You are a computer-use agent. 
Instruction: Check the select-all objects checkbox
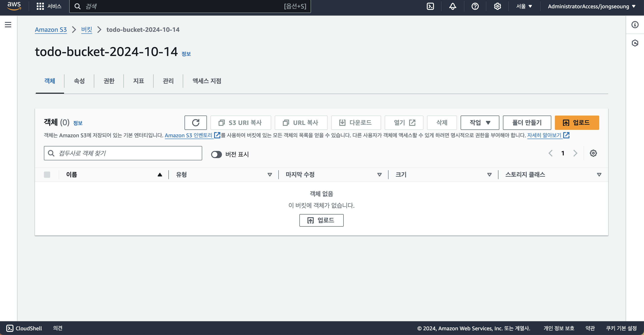coord(47,174)
